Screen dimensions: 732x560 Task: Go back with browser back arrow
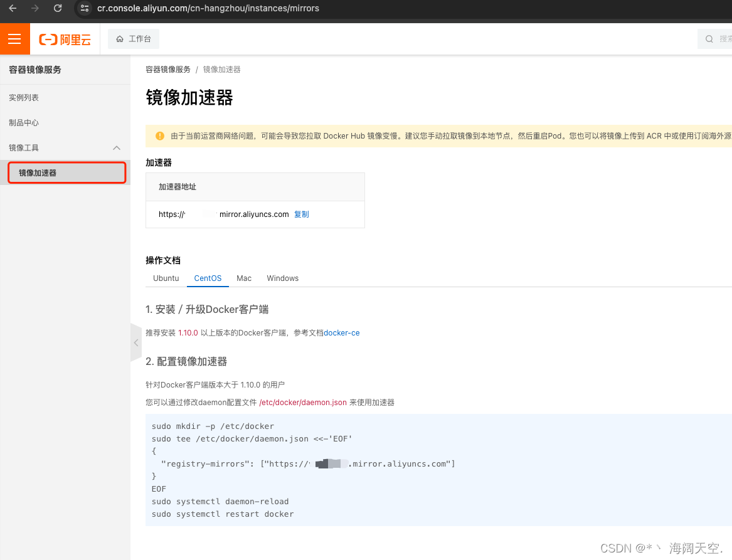point(13,8)
